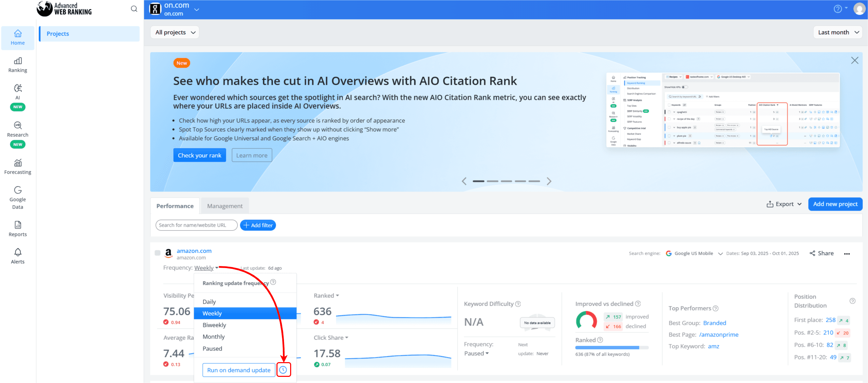Screen dimensions: 868x383
Task: Open the user profile avatar
Action: [859, 9]
